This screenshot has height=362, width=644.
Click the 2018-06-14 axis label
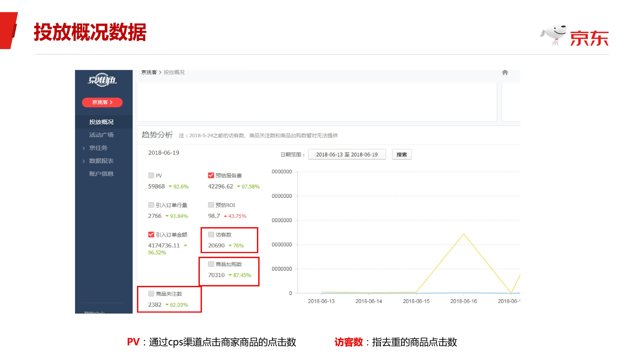pos(369,301)
